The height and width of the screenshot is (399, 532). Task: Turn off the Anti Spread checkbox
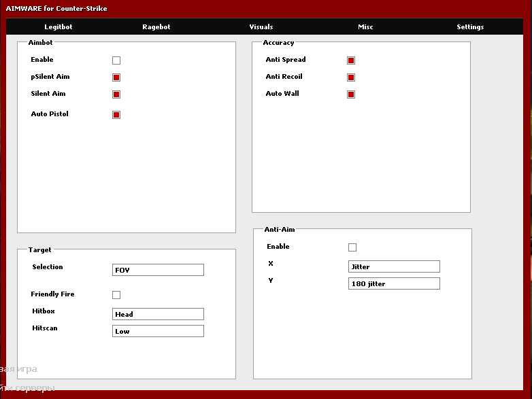tap(351, 60)
